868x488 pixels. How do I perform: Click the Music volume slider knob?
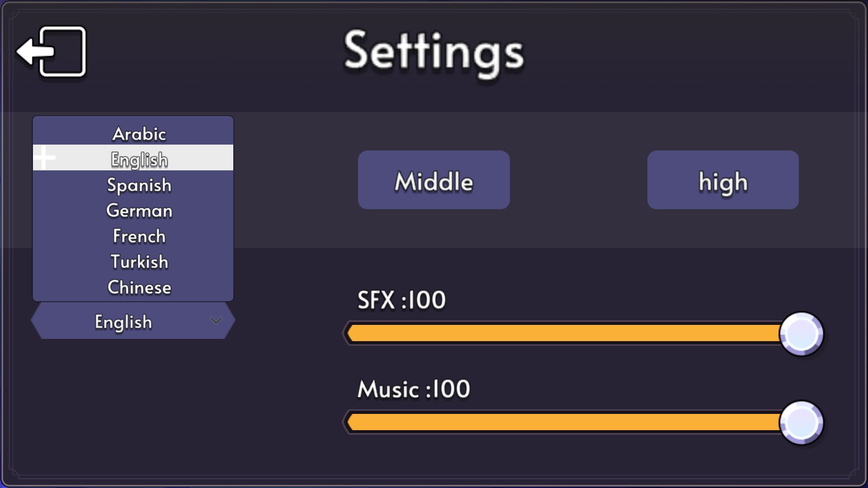(802, 422)
